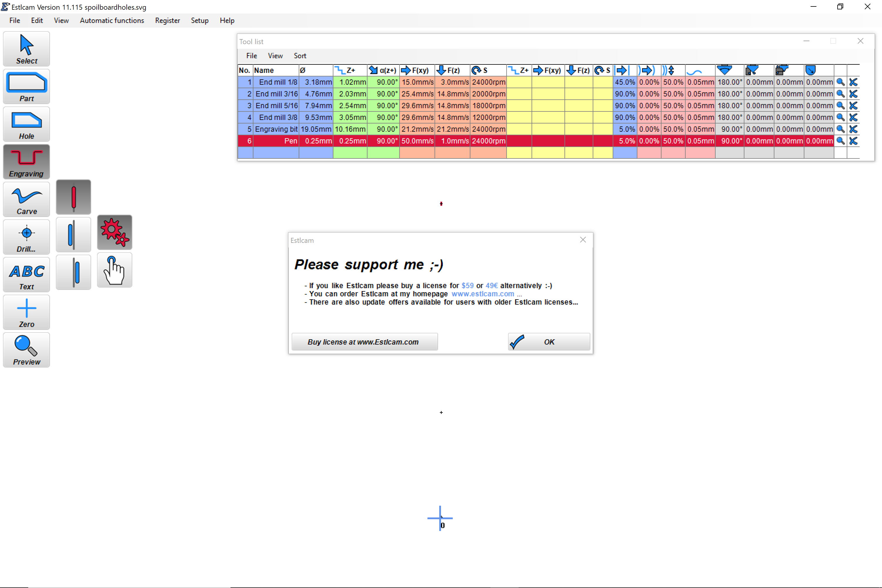Image resolution: width=882 pixels, height=588 pixels.
Task: Open the Drill tool
Action: tap(26, 237)
